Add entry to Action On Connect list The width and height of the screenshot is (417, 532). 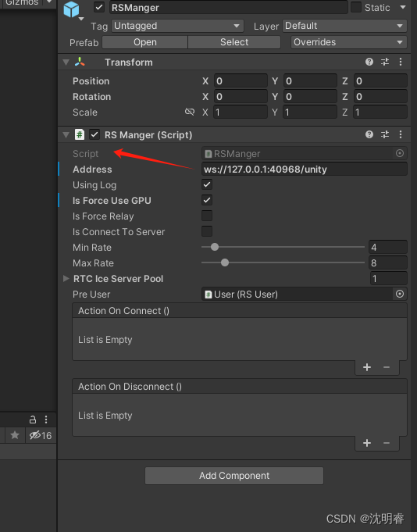pyautogui.click(x=367, y=367)
